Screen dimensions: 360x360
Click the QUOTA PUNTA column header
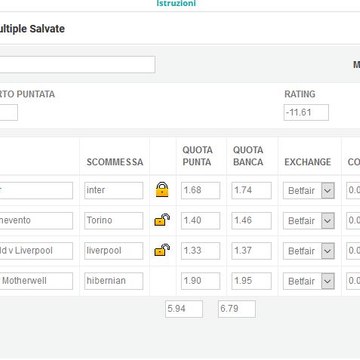[x=197, y=156]
